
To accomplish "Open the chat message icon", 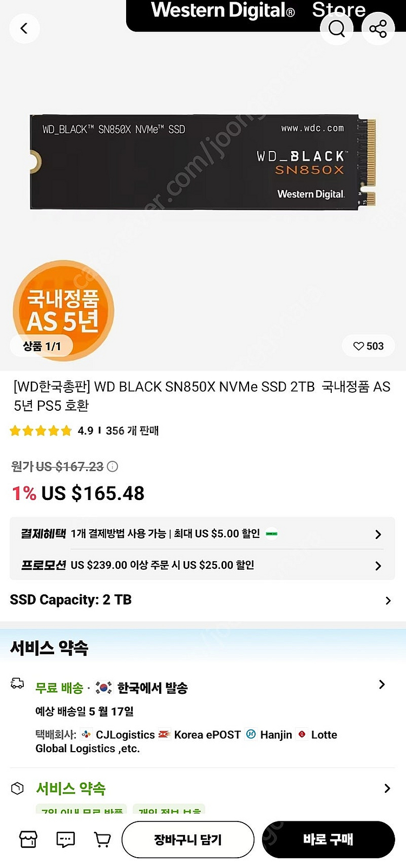I will click(x=66, y=839).
